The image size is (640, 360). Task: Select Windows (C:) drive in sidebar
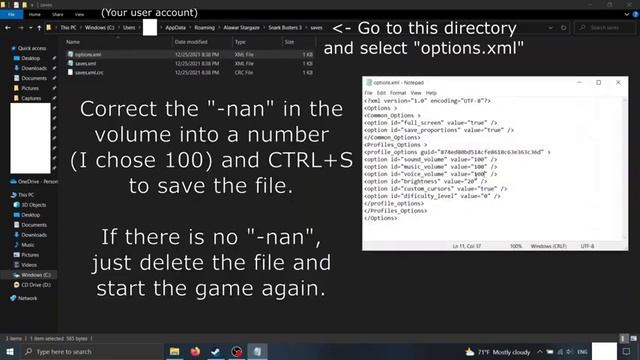tap(36, 275)
